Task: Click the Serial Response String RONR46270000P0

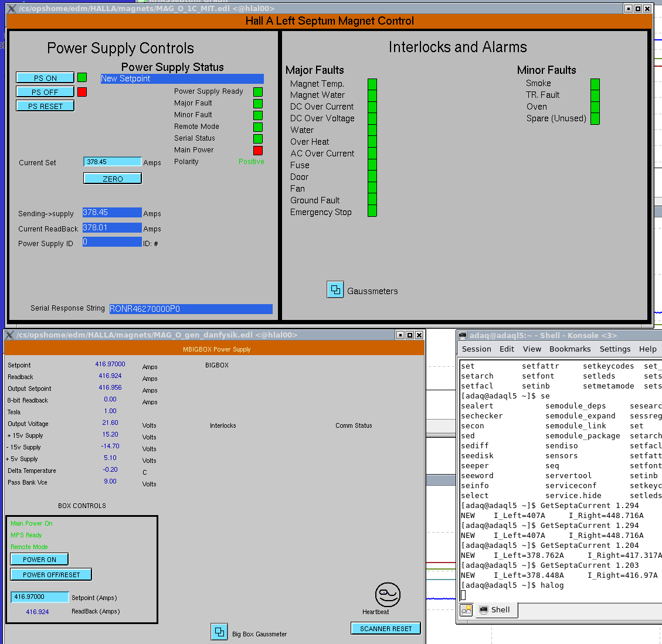Action: pos(191,309)
